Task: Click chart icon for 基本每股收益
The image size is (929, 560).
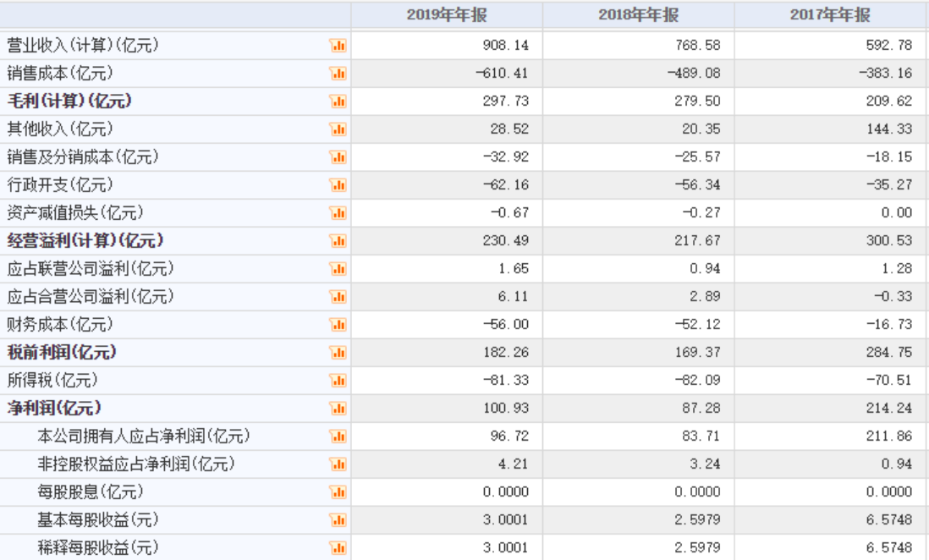Action: [338, 520]
